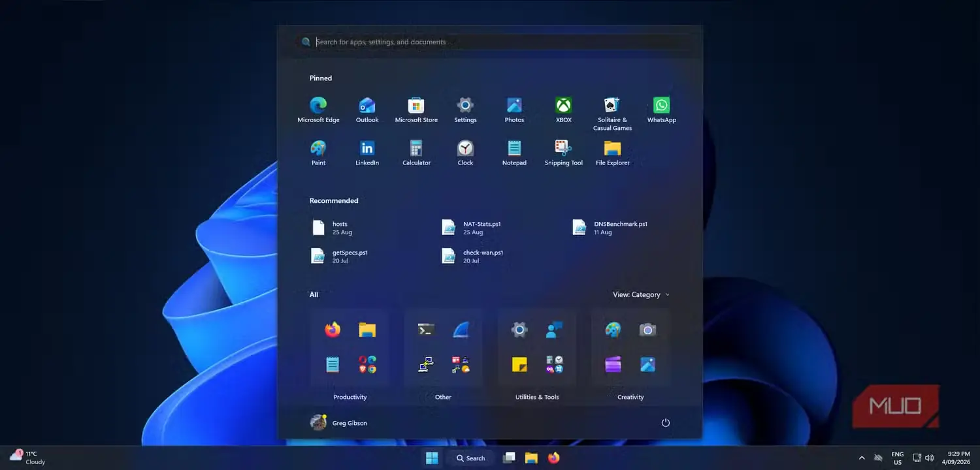
Task: Open the PuTTY-style computers icon in Other
Action: point(426,364)
